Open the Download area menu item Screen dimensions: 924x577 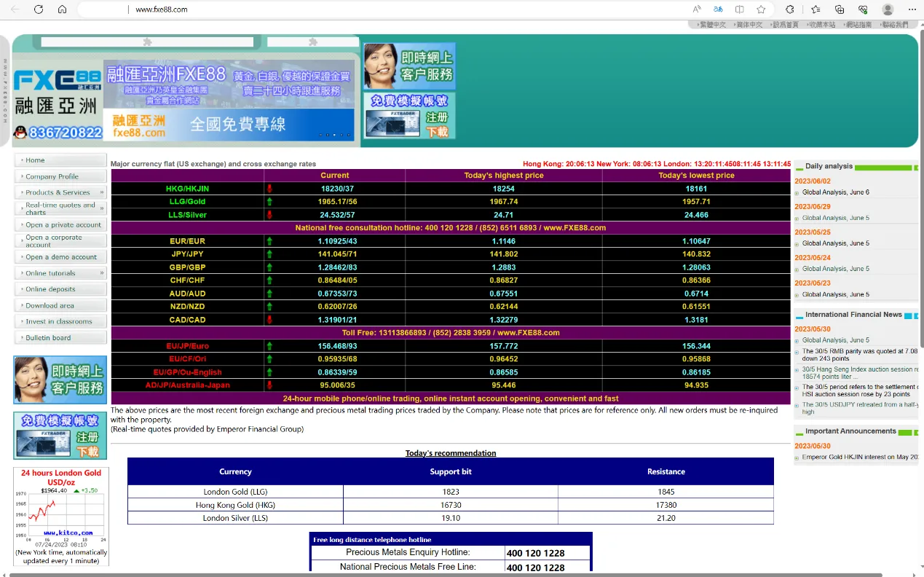tap(60, 305)
